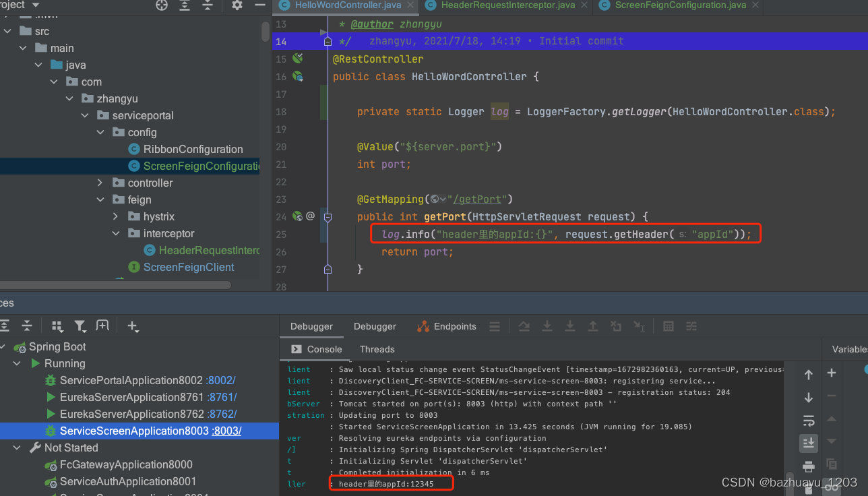Click Step Into debugger icon
The width and height of the screenshot is (868, 496).
[x=547, y=326]
